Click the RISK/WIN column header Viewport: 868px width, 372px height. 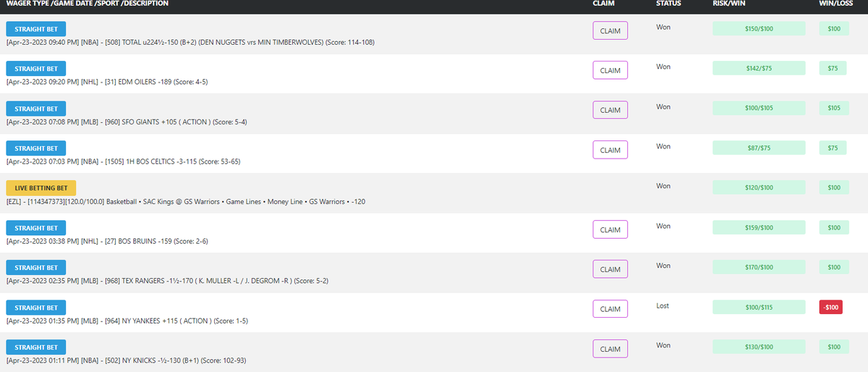pyautogui.click(x=729, y=4)
